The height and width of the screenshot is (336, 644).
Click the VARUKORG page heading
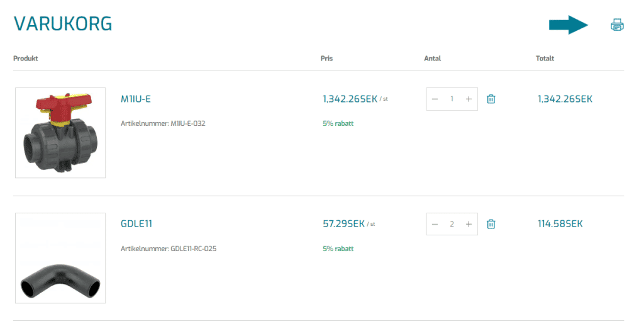(63, 24)
